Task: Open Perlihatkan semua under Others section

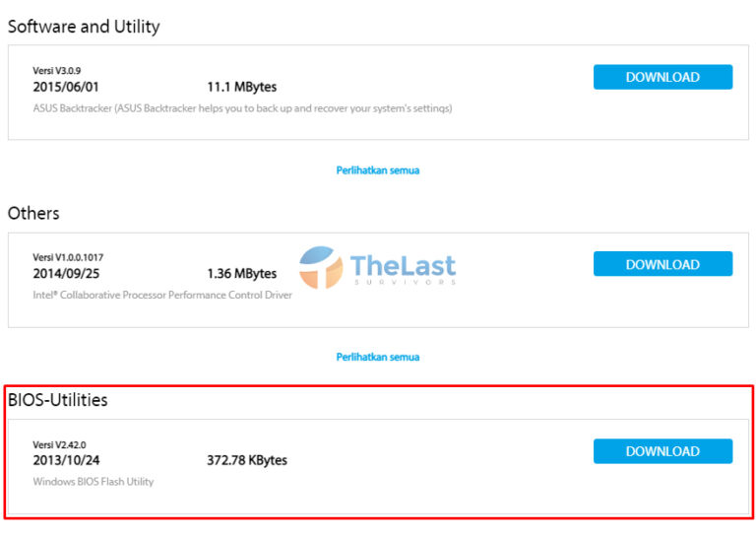Action: click(x=378, y=357)
